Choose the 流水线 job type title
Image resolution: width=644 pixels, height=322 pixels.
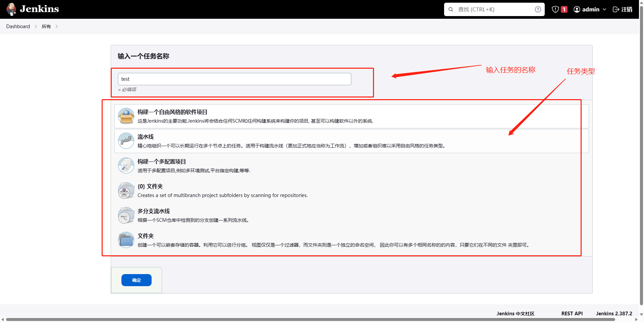pyautogui.click(x=146, y=137)
